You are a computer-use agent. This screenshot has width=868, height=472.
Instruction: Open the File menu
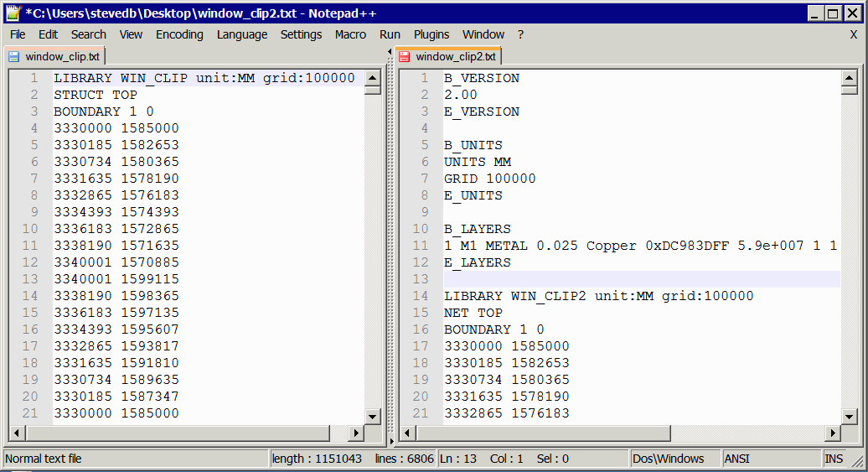[18, 34]
